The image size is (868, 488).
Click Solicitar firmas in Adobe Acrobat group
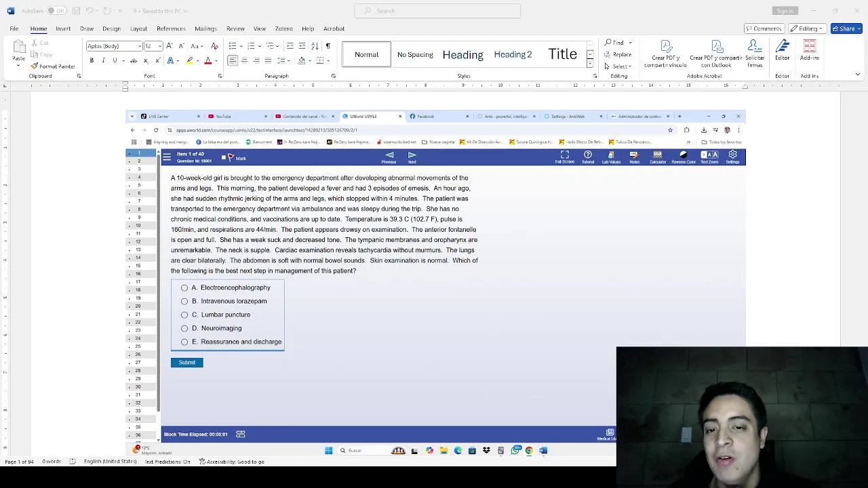pos(755,53)
